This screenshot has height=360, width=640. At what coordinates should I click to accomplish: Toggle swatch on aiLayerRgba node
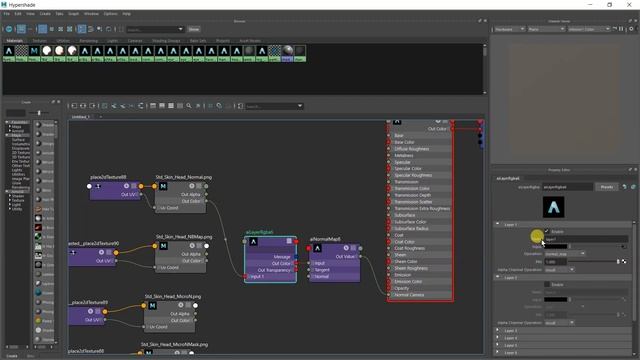[x=289, y=241]
